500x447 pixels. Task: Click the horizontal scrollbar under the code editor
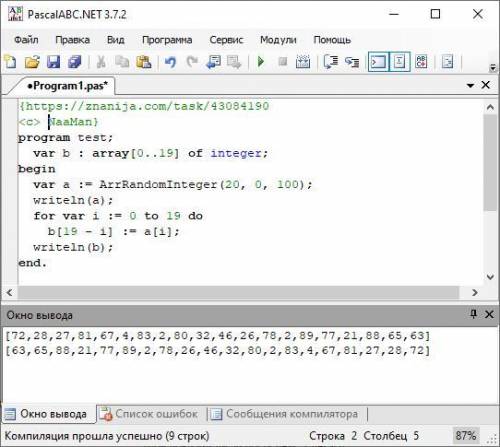[239, 293]
